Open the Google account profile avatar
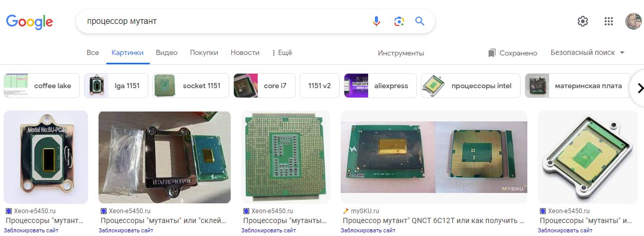Image resolution: width=644 pixels, height=236 pixels. pyautogui.click(x=634, y=21)
